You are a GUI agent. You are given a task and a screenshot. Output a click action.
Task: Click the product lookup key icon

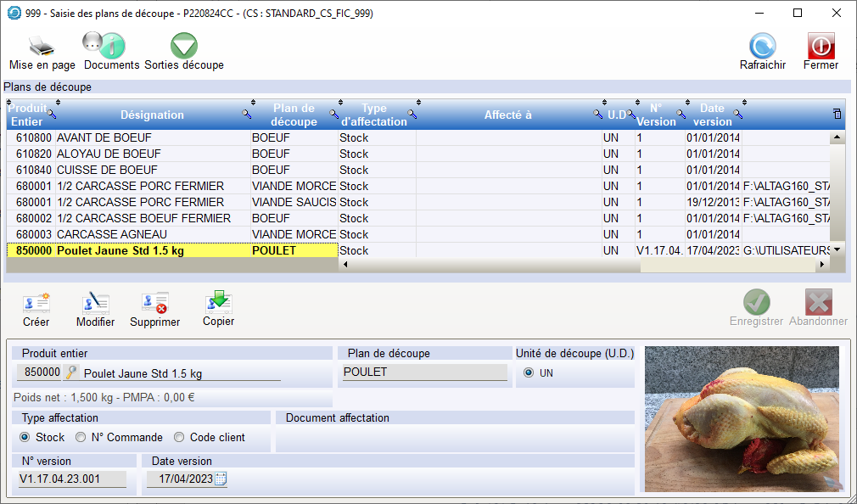[x=71, y=372]
